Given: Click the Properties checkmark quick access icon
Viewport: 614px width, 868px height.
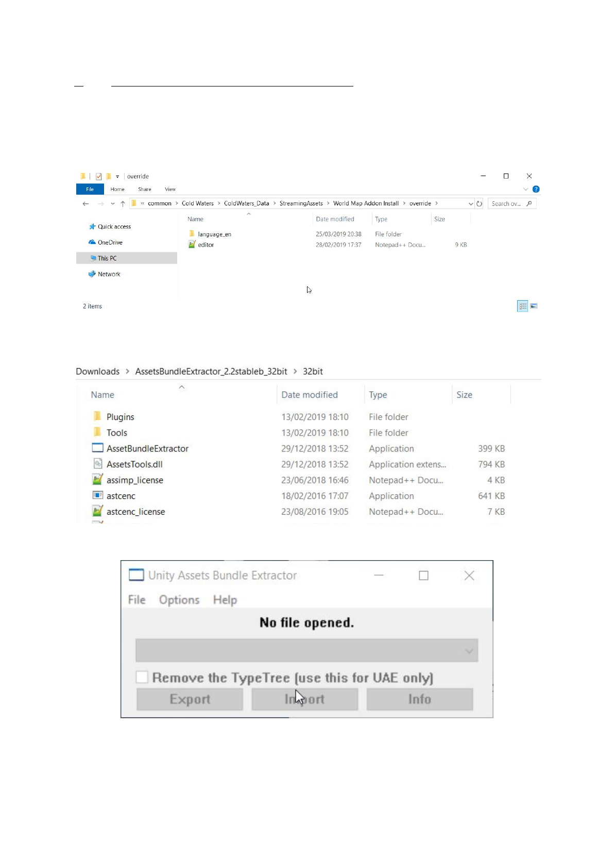Looking at the screenshot, I should [98, 176].
